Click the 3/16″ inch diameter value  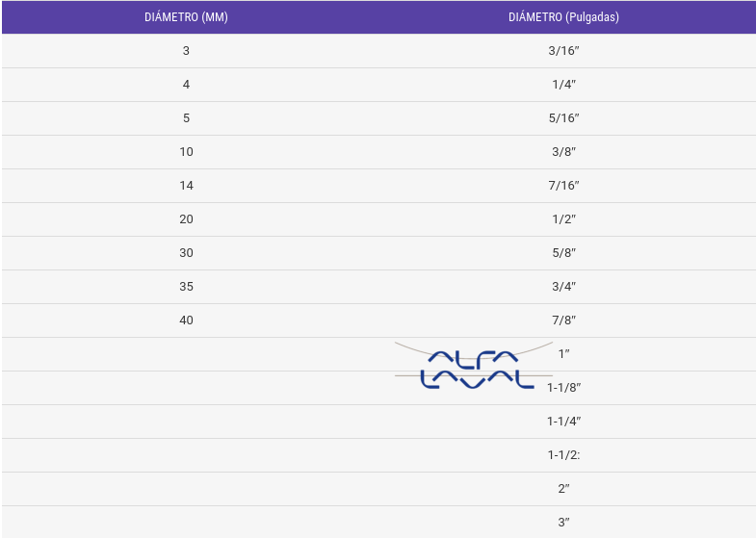(563, 51)
